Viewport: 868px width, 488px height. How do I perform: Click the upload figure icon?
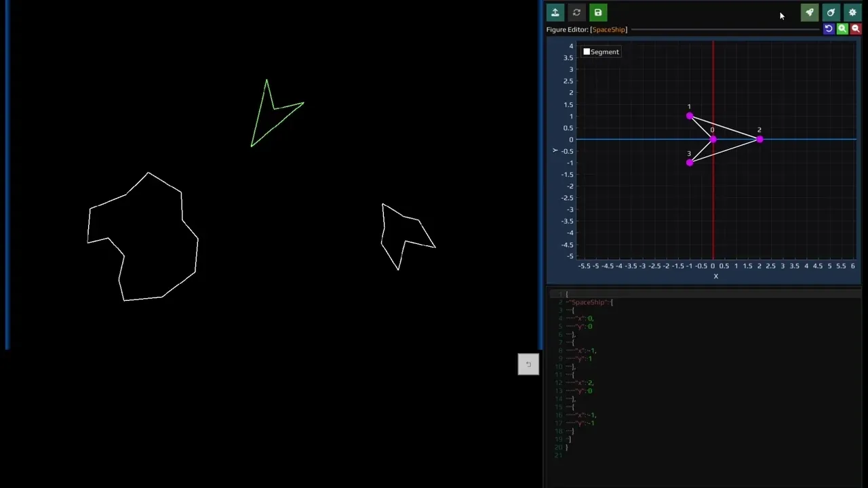coord(555,12)
